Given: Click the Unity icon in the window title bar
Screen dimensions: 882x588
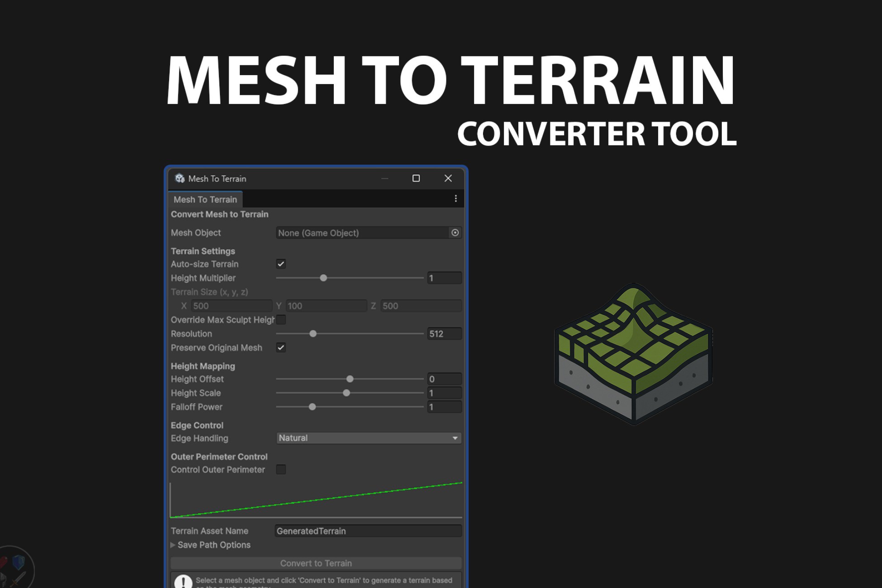Looking at the screenshot, I should [x=180, y=178].
